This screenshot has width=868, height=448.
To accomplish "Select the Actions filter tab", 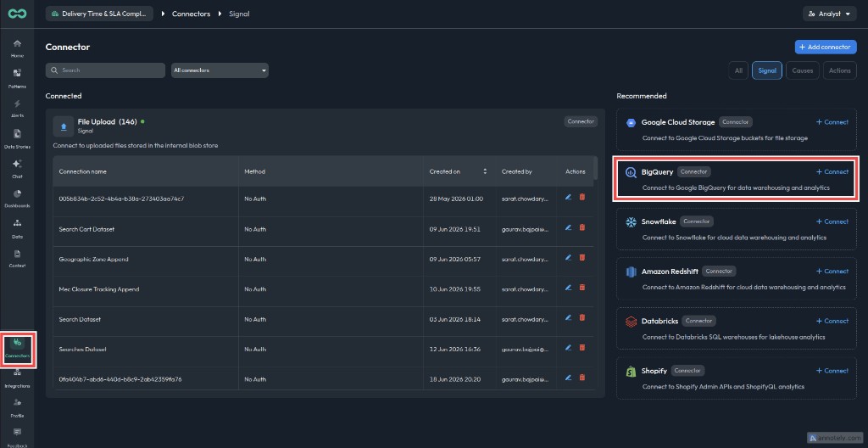I will click(x=840, y=70).
